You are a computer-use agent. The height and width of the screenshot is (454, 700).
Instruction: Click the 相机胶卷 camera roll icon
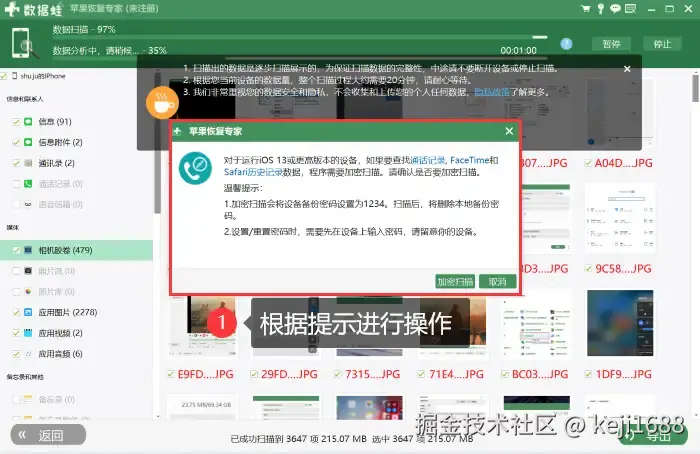click(28, 250)
